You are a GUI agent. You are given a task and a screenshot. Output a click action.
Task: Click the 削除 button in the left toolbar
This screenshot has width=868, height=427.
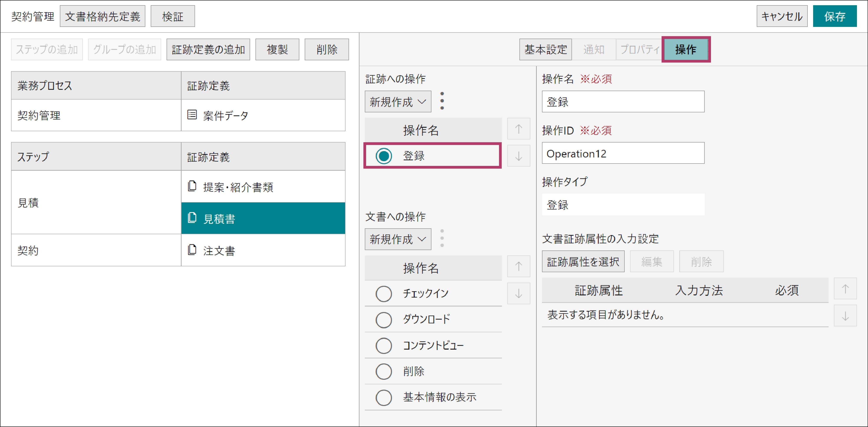click(327, 49)
